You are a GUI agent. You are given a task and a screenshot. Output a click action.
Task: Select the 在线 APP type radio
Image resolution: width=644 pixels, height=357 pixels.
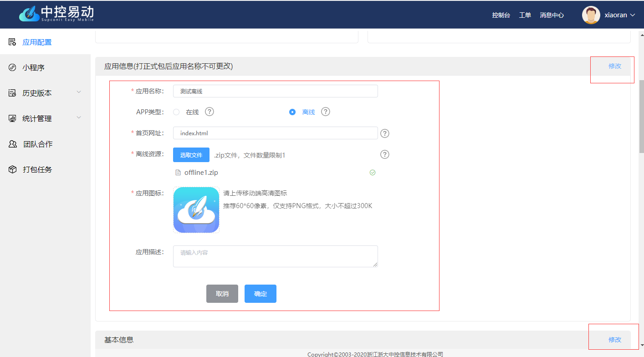tap(176, 112)
